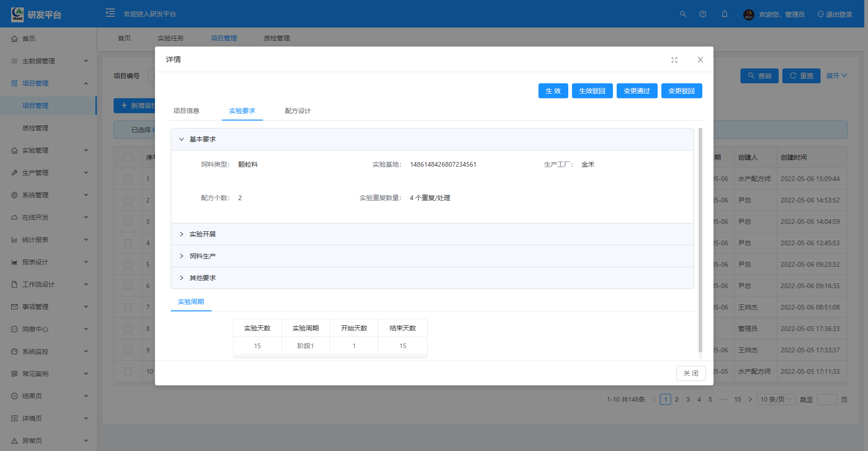The width and height of the screenshot is (868, 451).
Task: Click the 项目管理 sidebar icon
Action: [x=14, y=83]
